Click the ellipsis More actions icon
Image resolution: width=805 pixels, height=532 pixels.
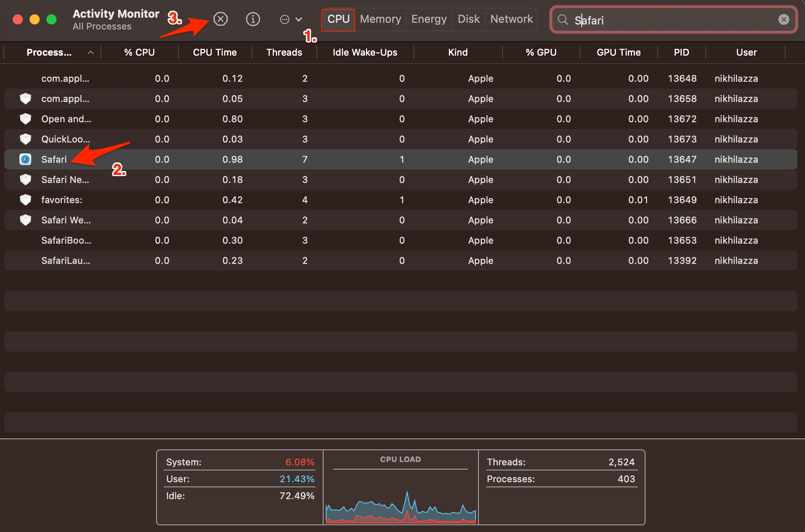285,19
